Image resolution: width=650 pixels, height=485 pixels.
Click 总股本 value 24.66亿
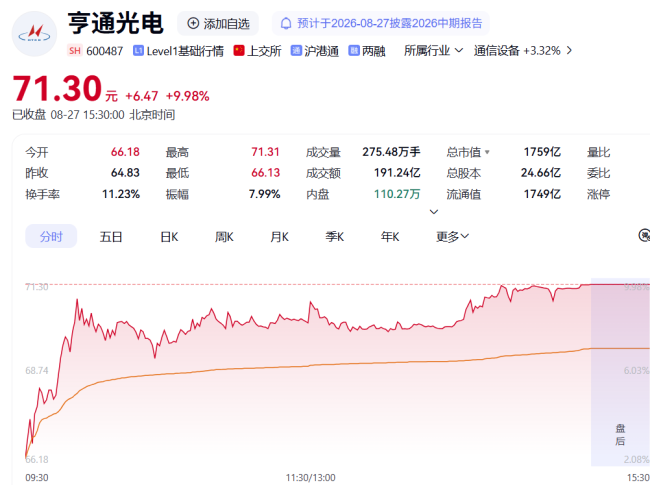(x=541, y=172)
